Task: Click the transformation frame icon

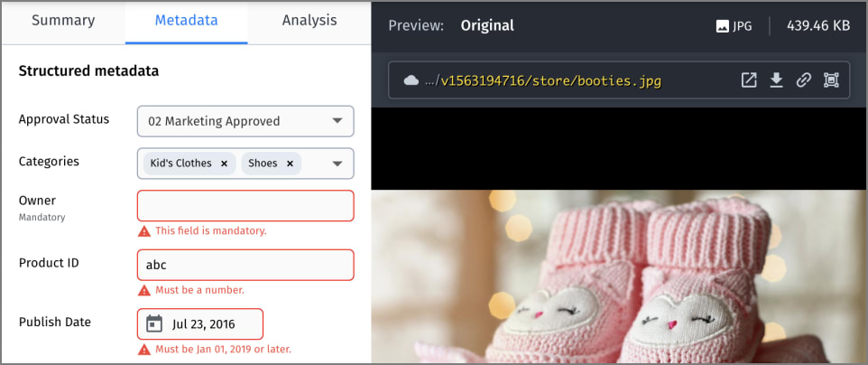Action: (x=831, y=80)
